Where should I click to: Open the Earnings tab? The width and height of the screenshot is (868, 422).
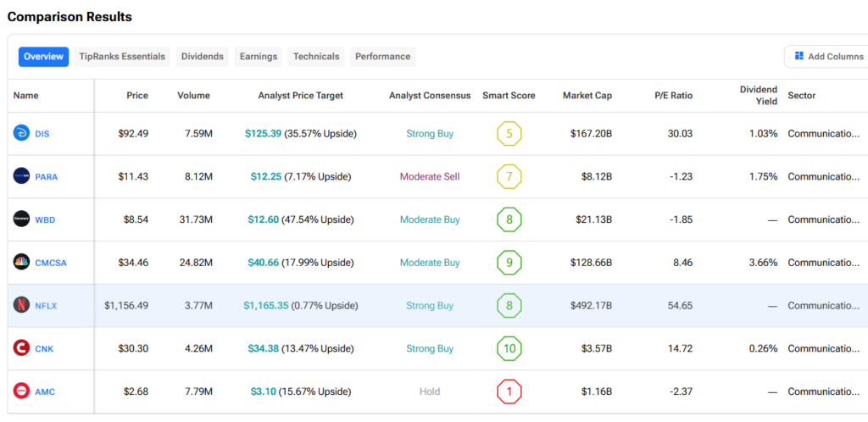coord(259,57)
